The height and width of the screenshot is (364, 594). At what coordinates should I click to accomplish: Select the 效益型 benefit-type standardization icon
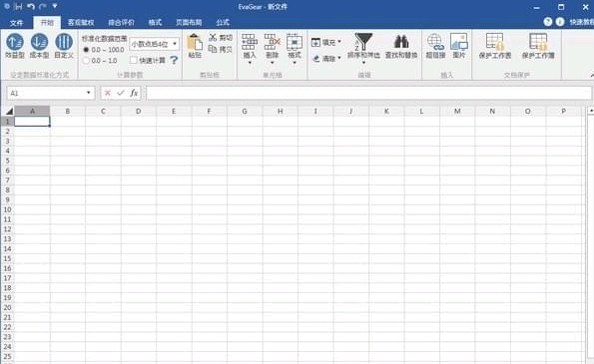tap(15, 42)
